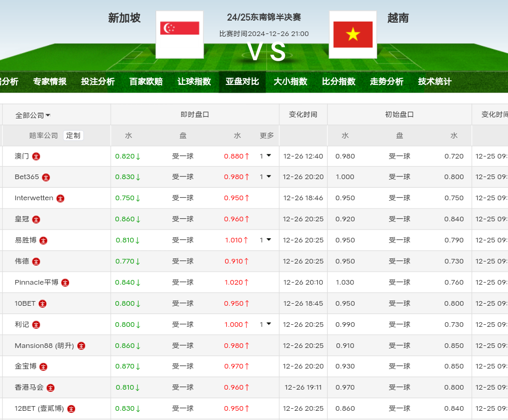This screenshot has width=508, height=420.
Task: Click the 新加坡 team name
Action: (124, 18)
